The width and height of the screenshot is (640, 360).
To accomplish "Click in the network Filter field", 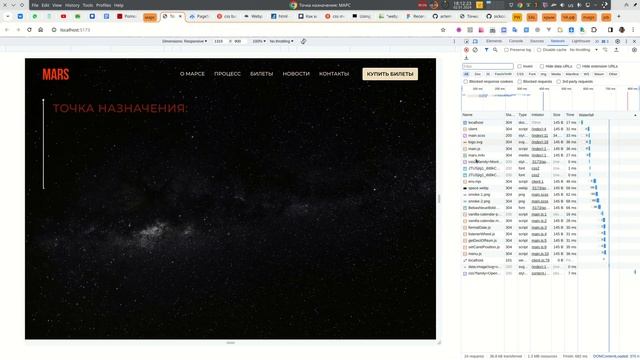I will (x=488, y=66).
